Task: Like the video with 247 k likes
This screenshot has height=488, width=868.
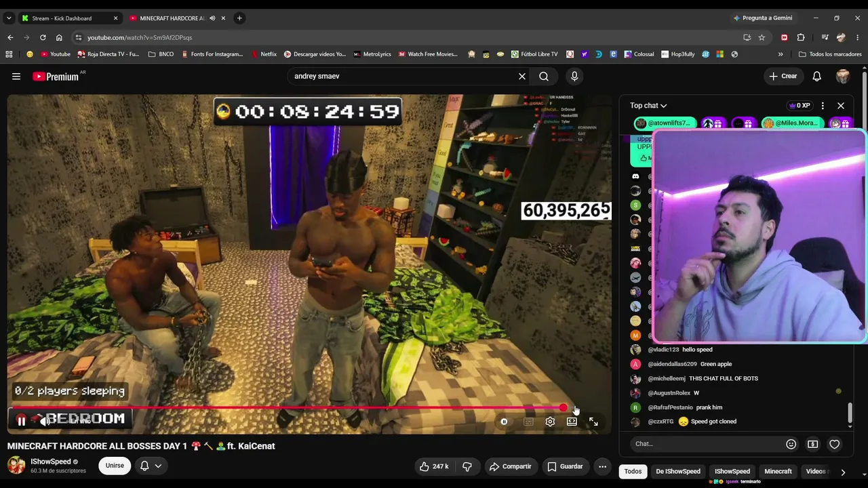Action: (x=434, y=466)
